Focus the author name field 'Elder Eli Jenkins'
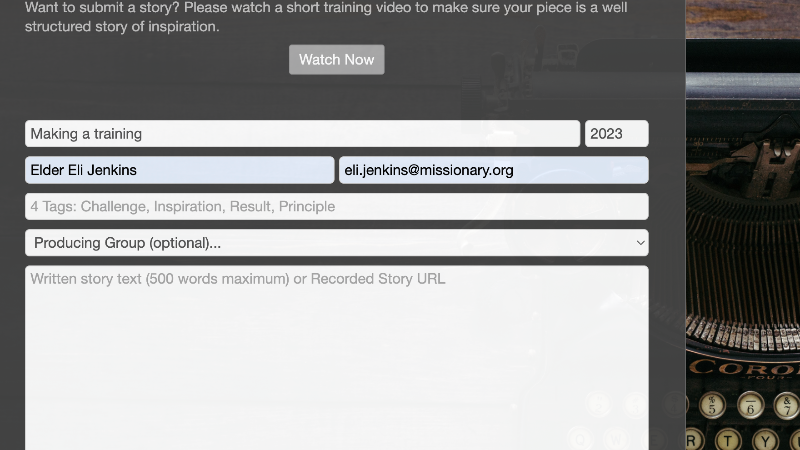Screen dimensions: 800x450 (179, 170)
